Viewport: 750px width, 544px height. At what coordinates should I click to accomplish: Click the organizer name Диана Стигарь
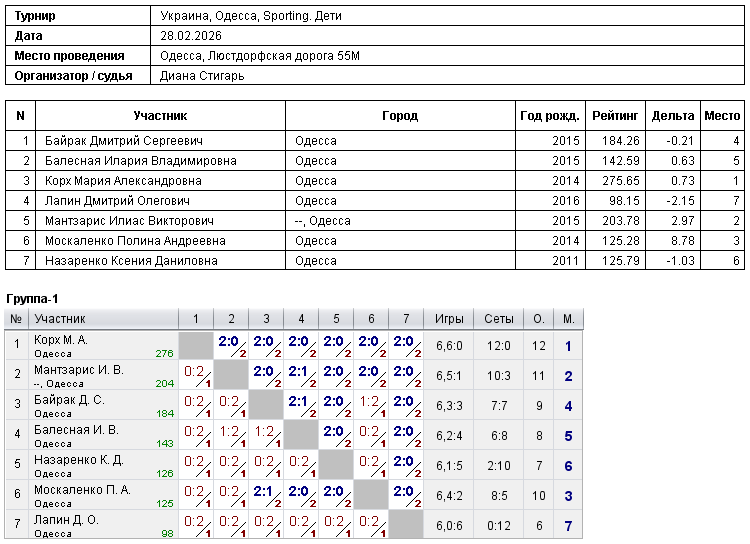tap(202, 76)
